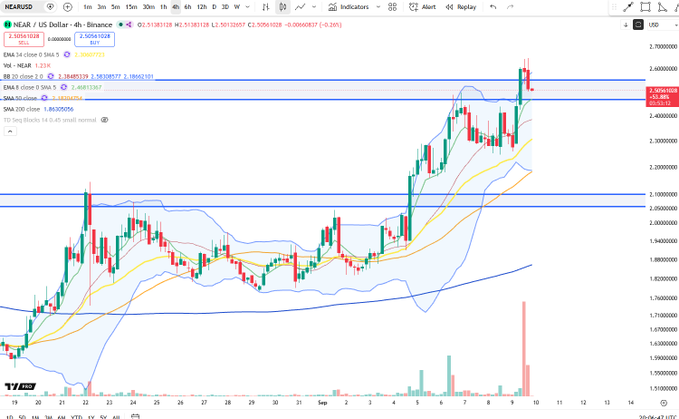Select the NEAR / US Dollar title
The width and height of the screenshot is (679, 419).
click(x=42, y=25)
